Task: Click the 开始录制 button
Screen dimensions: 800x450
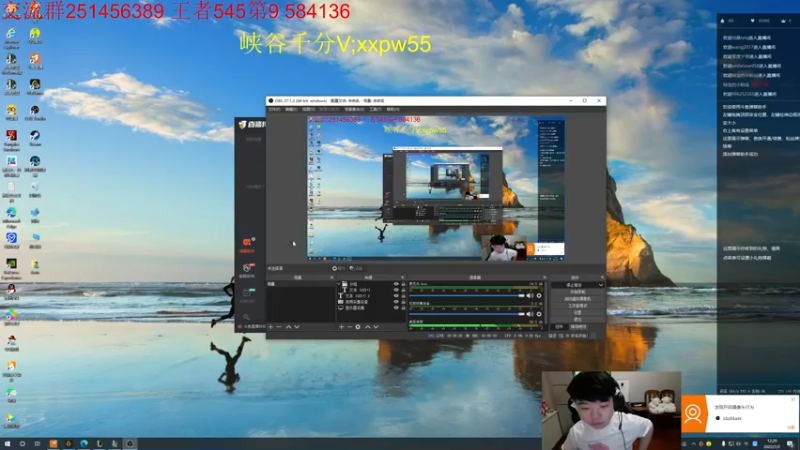Action: point(578,292)
